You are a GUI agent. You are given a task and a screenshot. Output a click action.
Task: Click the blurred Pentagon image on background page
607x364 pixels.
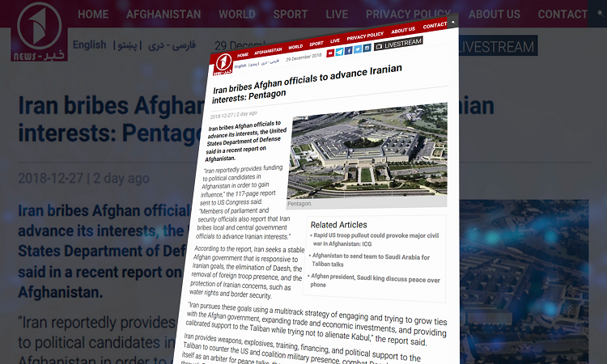[524, 281]
